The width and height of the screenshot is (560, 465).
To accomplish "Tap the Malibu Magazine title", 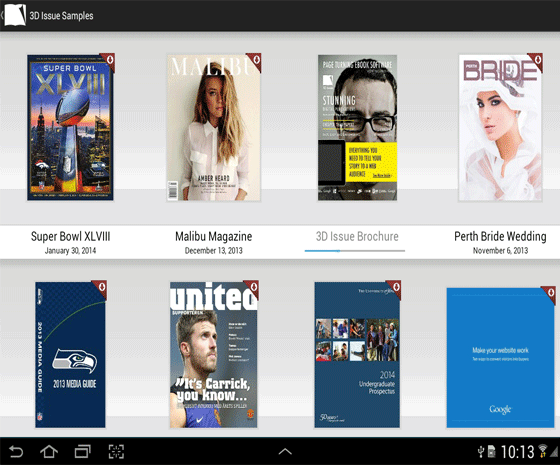I will 214,236.
